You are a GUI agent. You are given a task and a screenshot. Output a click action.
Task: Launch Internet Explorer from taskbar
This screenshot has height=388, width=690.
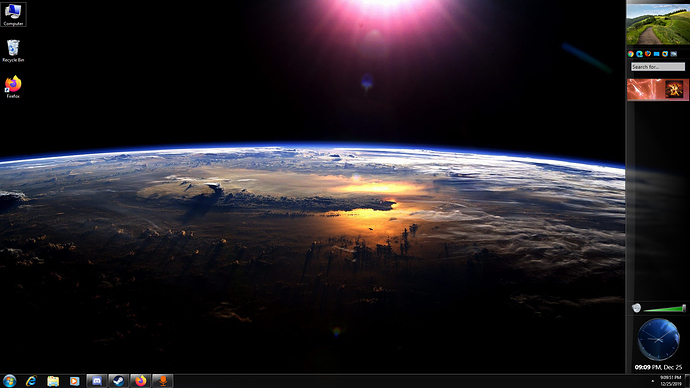point(31,381)
